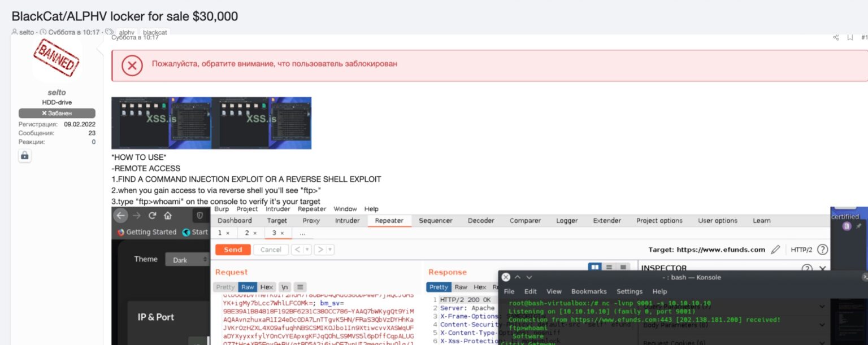This screenshot has height=345, width=868.
Task: Close Repeater tab 2
Action: (x=254, y=233)
